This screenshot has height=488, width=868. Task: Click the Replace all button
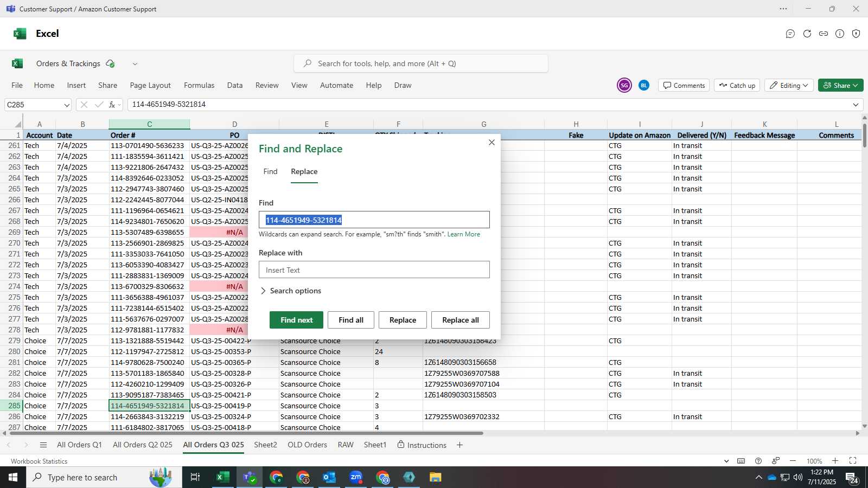click(461, 320)
